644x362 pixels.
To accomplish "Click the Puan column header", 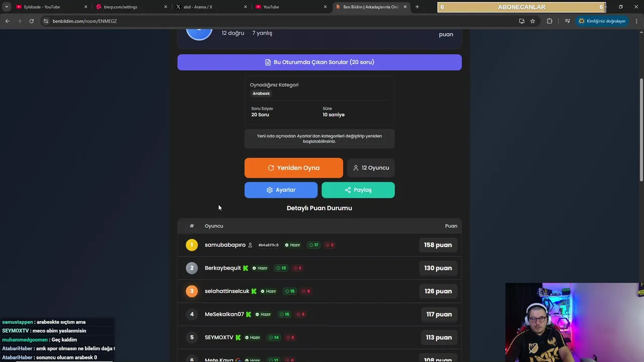I will [x=451, y=226].
